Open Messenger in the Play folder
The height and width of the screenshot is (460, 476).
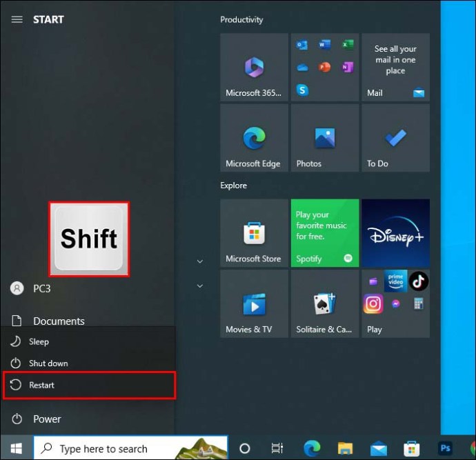[x=395, y=303]
